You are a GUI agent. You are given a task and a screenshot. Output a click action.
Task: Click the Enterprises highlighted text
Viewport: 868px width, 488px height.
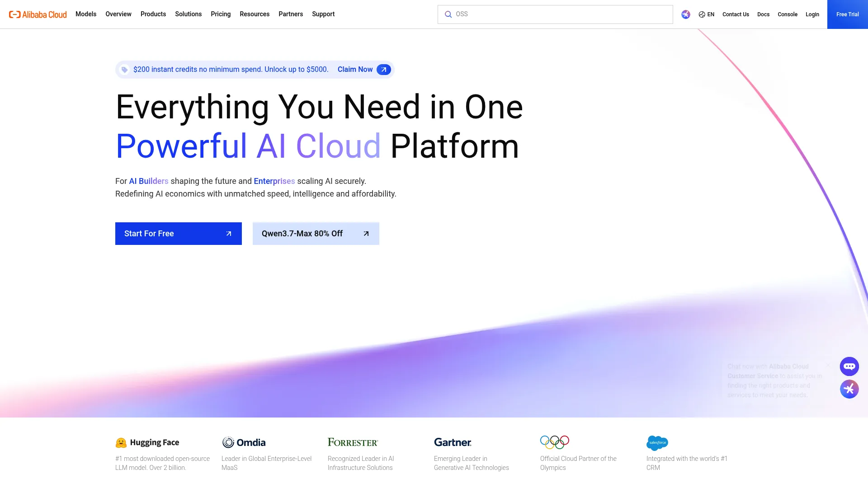[x=274, y=181]
